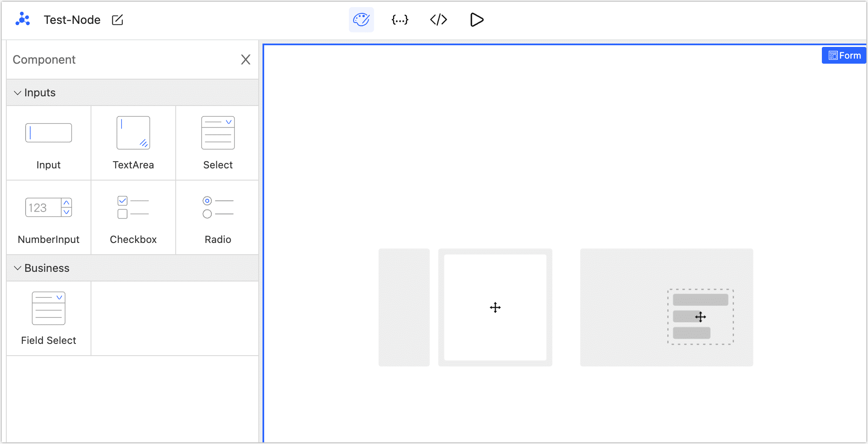Click the Form tag on canvas
Image resolution: width=868 pixels, height=444 pixels.
tap(844, 56)
